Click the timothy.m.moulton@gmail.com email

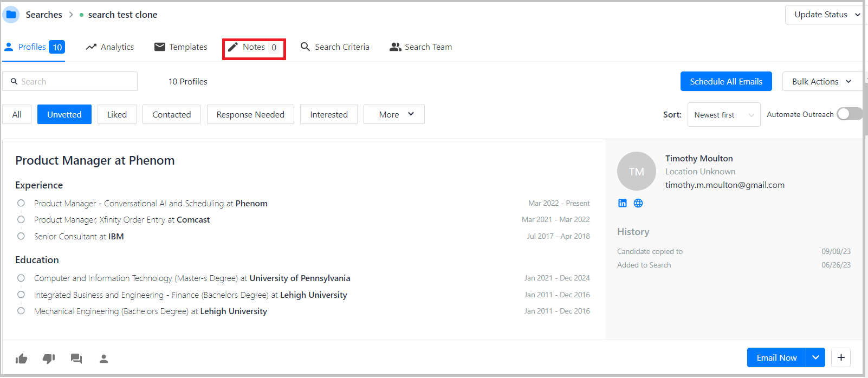click(x=725, y=185)
